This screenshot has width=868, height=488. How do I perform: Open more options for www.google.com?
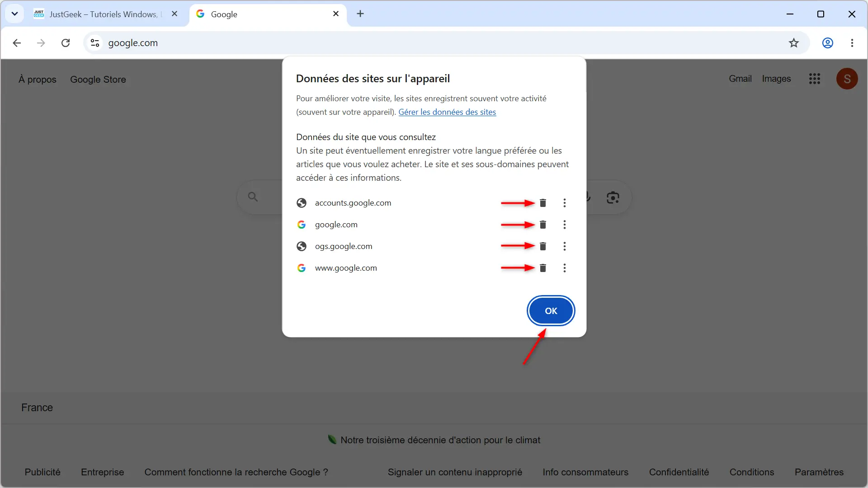[x=565, y=268]
